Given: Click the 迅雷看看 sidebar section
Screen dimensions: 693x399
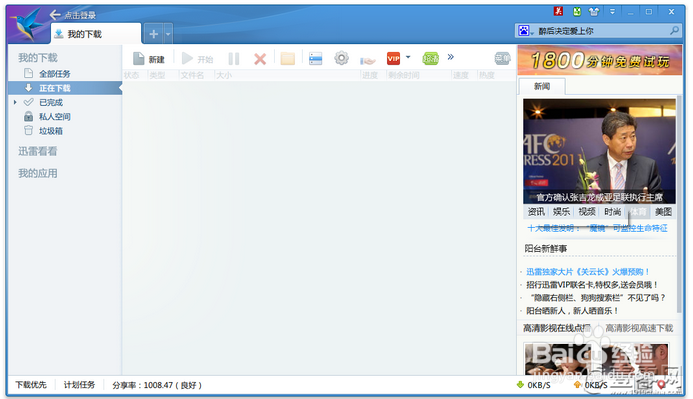Looking at the screenshot, I should pos(38,152).
